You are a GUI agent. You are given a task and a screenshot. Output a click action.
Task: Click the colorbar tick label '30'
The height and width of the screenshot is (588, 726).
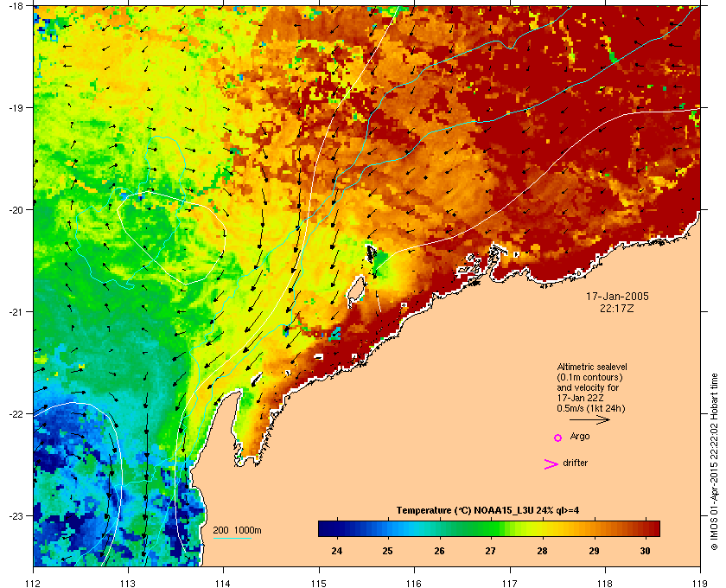point(645,551)
